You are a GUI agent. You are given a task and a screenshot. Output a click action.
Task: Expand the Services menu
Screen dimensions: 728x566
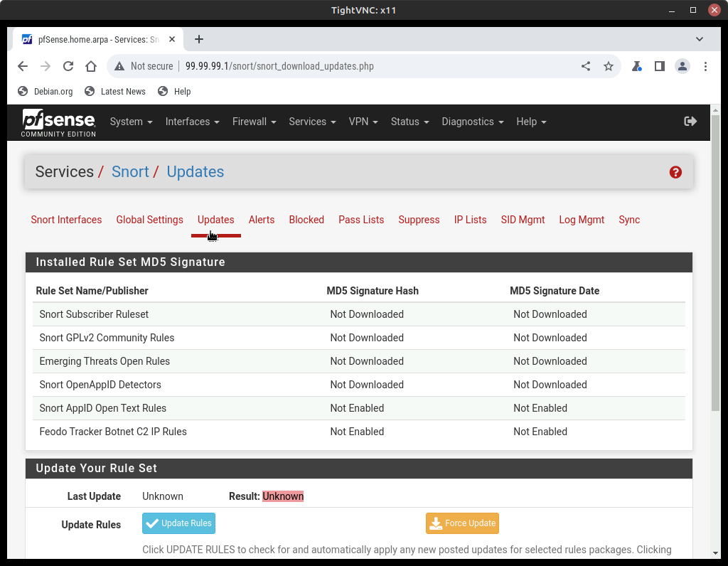click(313, 122)
